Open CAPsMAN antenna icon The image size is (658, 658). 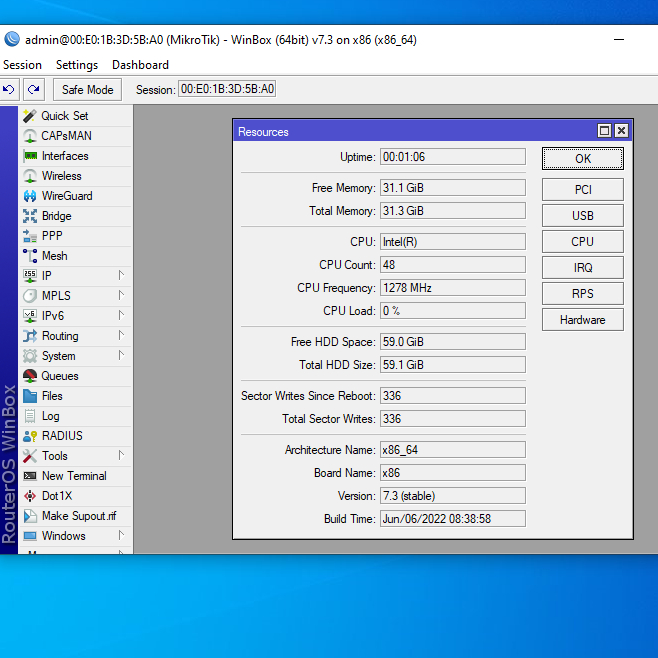[30, 136]
